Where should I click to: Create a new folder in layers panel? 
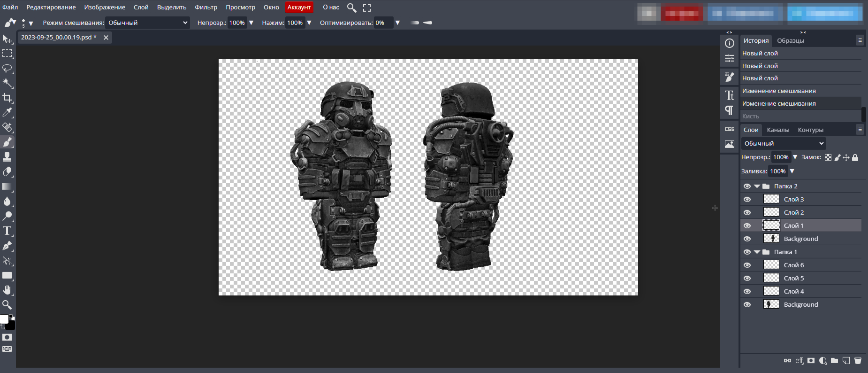834,360
